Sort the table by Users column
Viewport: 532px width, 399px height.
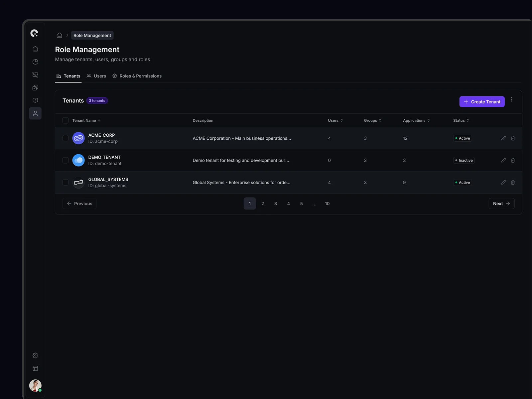click(335, 120)
